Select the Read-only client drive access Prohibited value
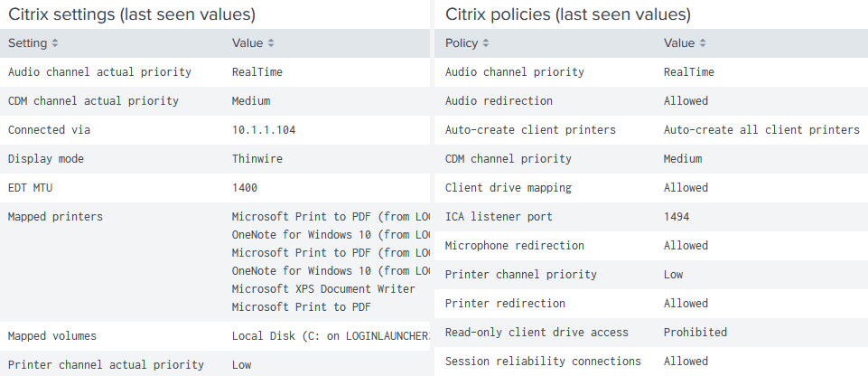The height and width of the screenshot is (376, 868). tap(695, 333)
